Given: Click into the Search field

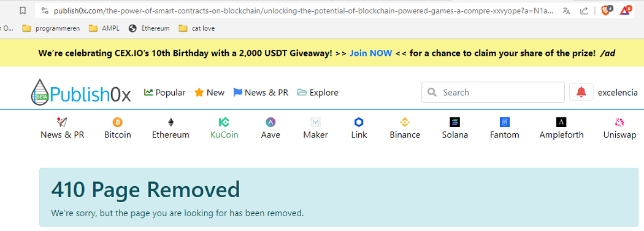Looking at the screenshot, I should (x=493, y=92).
